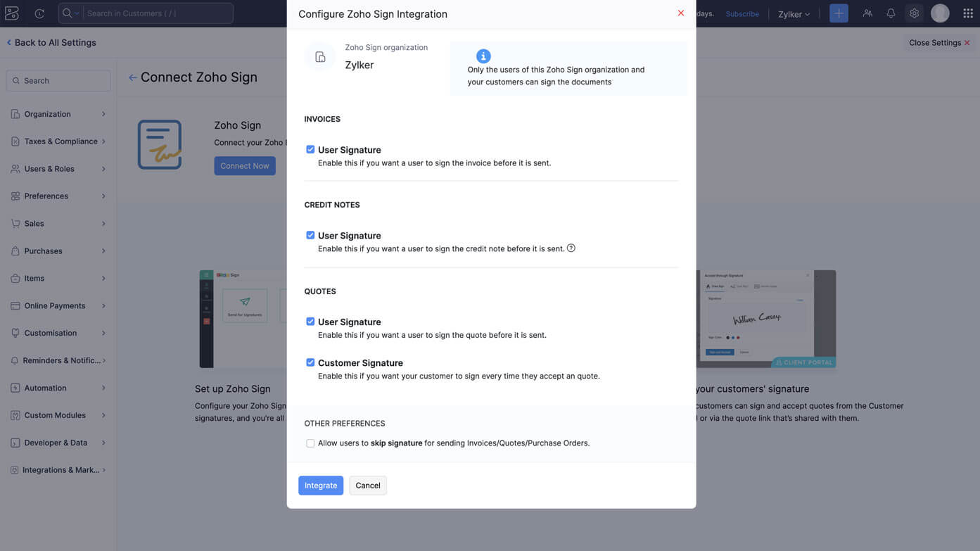Viewport: 980px width, 551px height.
Task: Click the Zoho Sign organization document icon
Action: point(320,57)
